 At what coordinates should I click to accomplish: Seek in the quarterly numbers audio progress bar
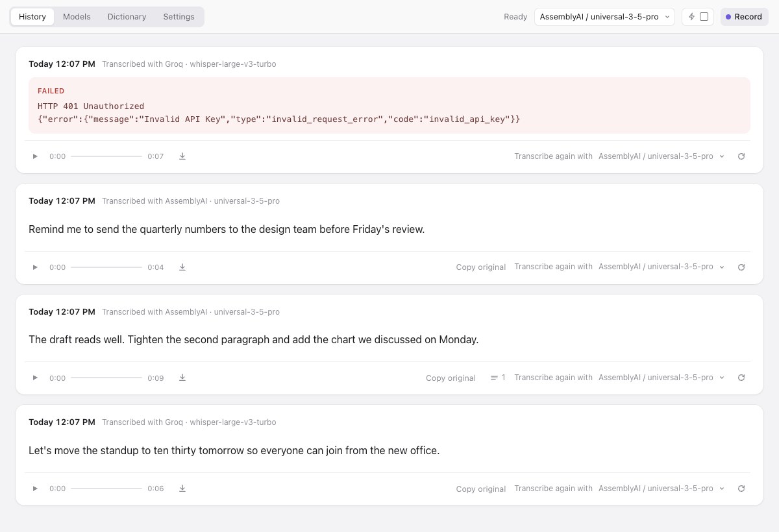pos(106,267)
